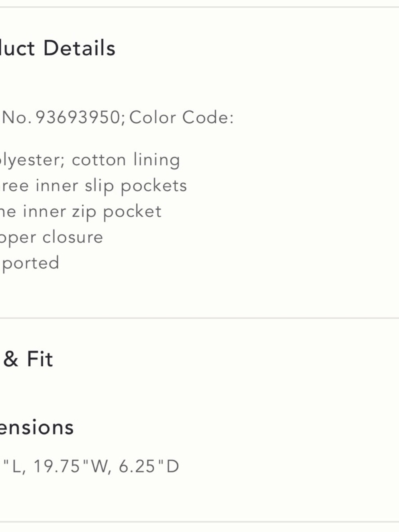Click the ampersand in Size & Fit
Image resolution: width=399 pixels, height=532 pixels.
pos(11,359)
